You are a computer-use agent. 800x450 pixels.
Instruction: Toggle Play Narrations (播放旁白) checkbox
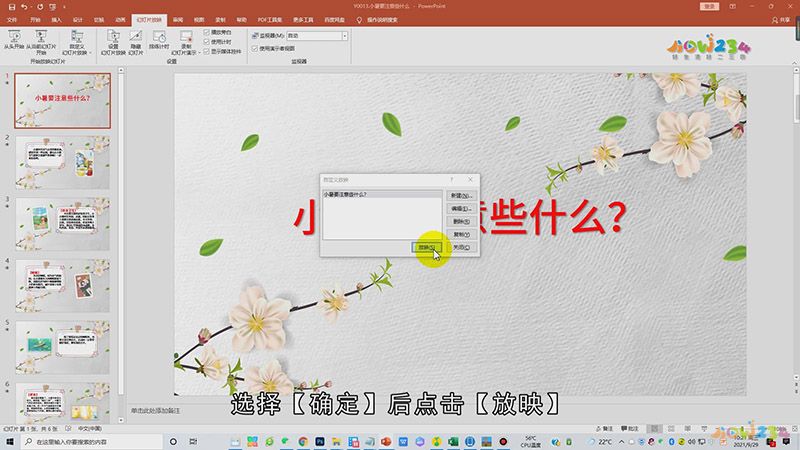[x=207, y=32]
